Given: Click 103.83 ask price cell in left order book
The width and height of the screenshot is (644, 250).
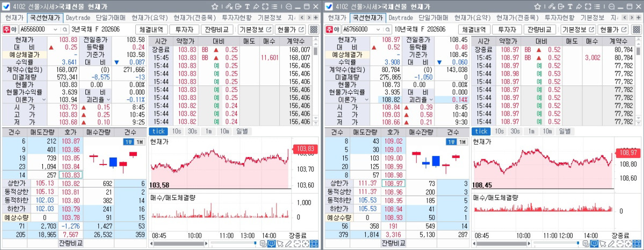Looking at the screenshot, I should 71,174.
